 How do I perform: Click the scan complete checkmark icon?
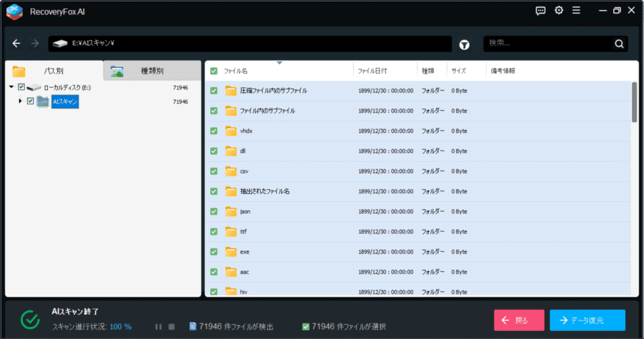(30, 320)
